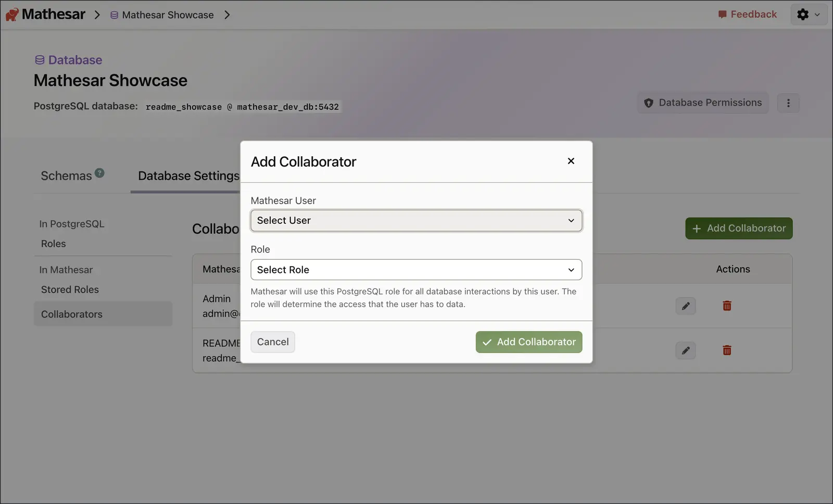The width and height of the screenshot is (833, 504).
Task: Close the Add Collaborator dialog
Action: click(x=571, y=161)
